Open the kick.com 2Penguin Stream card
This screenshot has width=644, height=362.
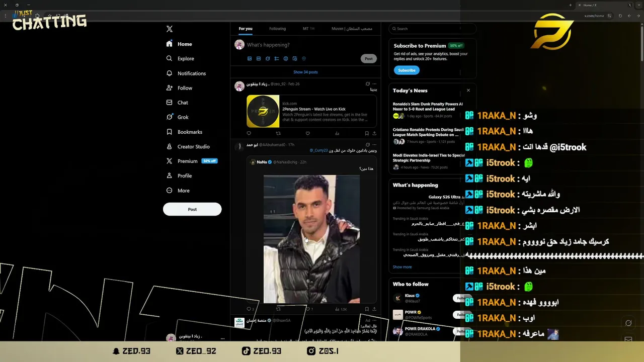pos(311,111)
